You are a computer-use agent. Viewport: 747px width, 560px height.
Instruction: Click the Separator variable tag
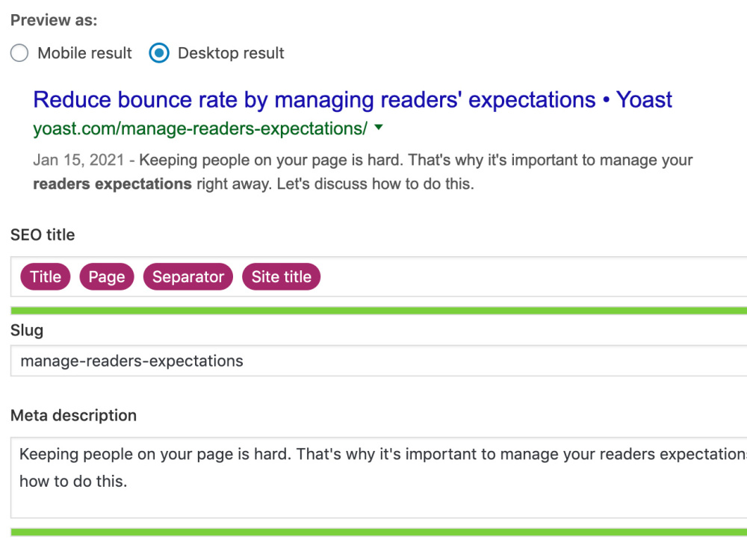point(188,277)
